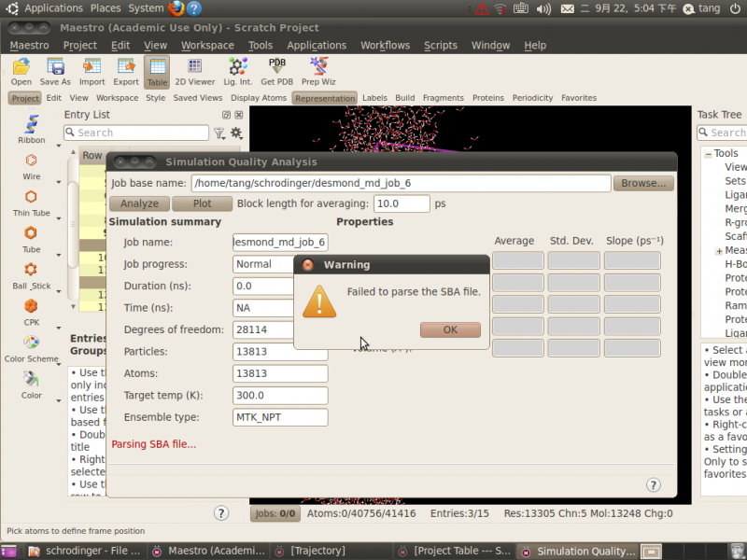
Task: Click the Color paint bucket icon
Action: [31, 379]
